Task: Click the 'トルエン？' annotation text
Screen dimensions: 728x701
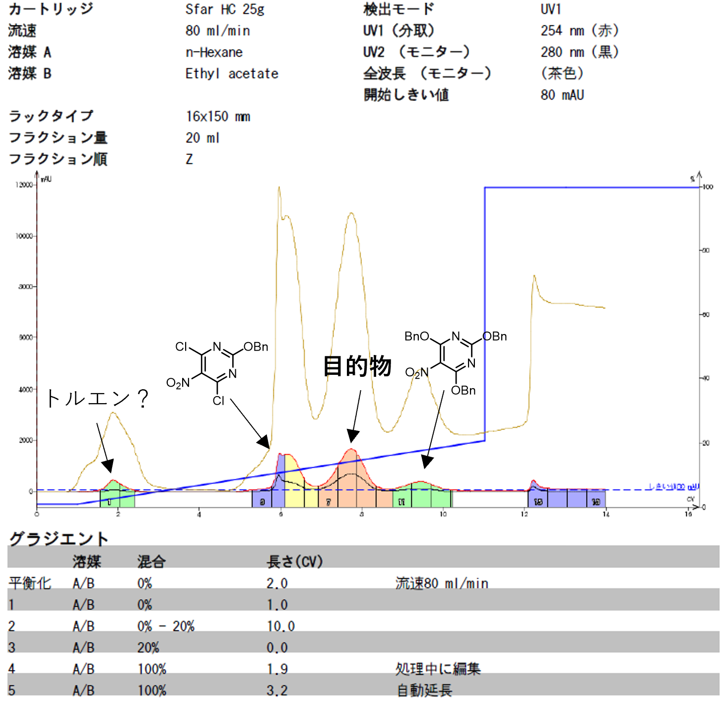Action: click(x=97, y=398)
